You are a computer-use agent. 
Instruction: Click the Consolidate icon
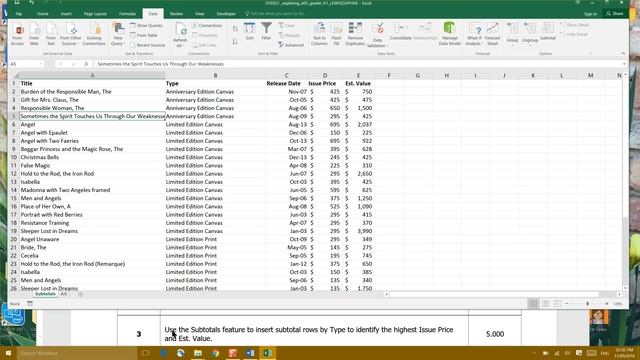tap(400, 32)
